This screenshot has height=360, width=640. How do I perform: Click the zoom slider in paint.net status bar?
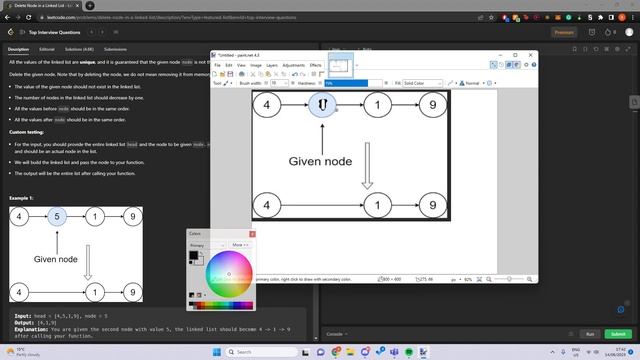[509, 279]
